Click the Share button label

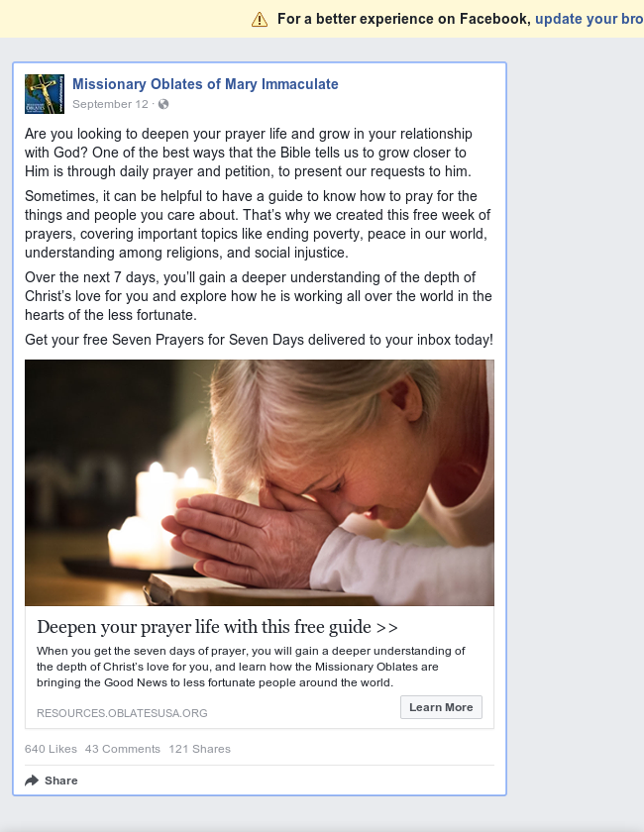click(x=61, y=780)
